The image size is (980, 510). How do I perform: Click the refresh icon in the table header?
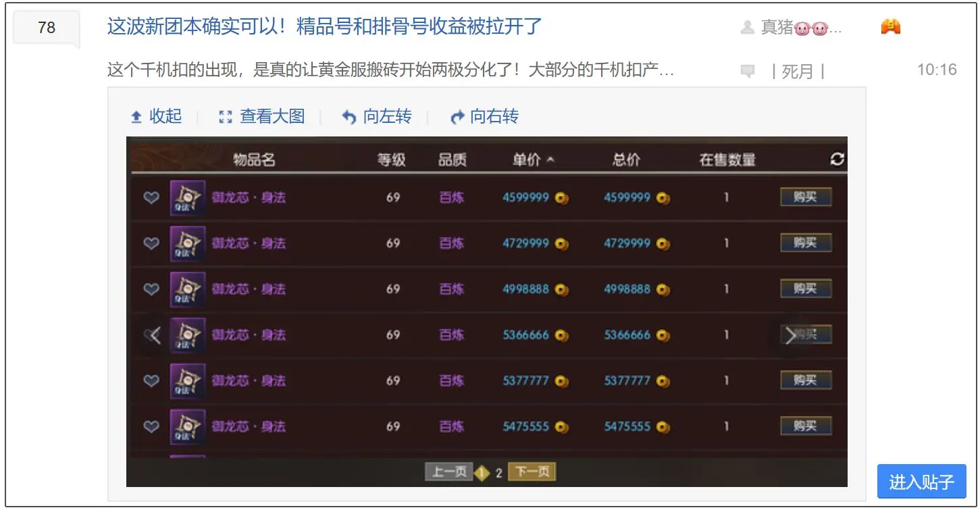(x=837, y=159)
